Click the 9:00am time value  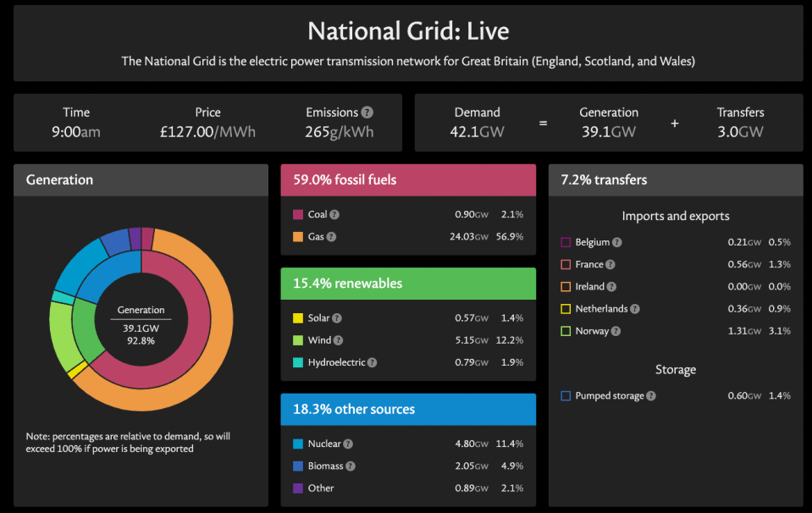(x=76, y=132)
